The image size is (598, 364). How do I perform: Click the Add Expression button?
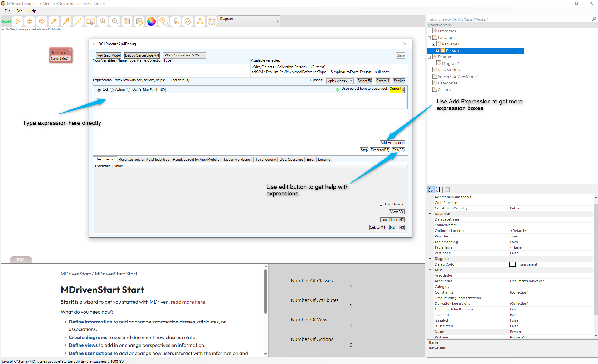coord(392,143)
